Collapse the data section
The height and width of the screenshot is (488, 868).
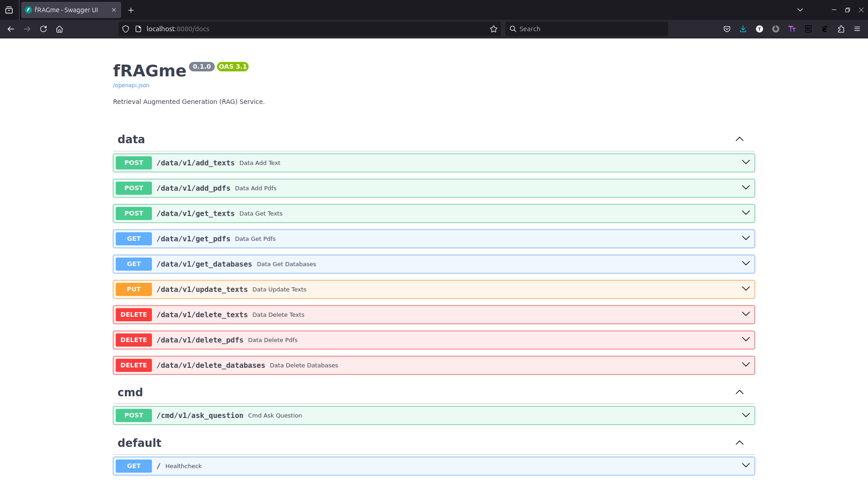(x=739, y=138)
